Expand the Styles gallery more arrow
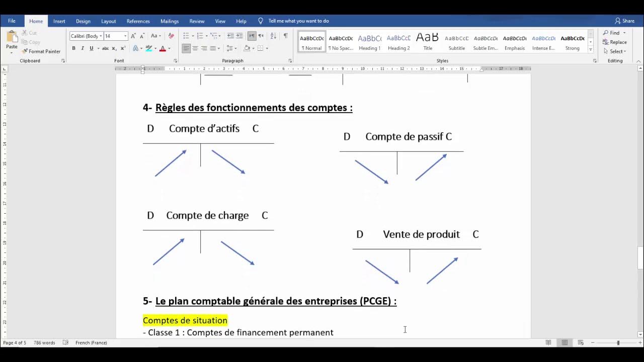 click(591, 49)
